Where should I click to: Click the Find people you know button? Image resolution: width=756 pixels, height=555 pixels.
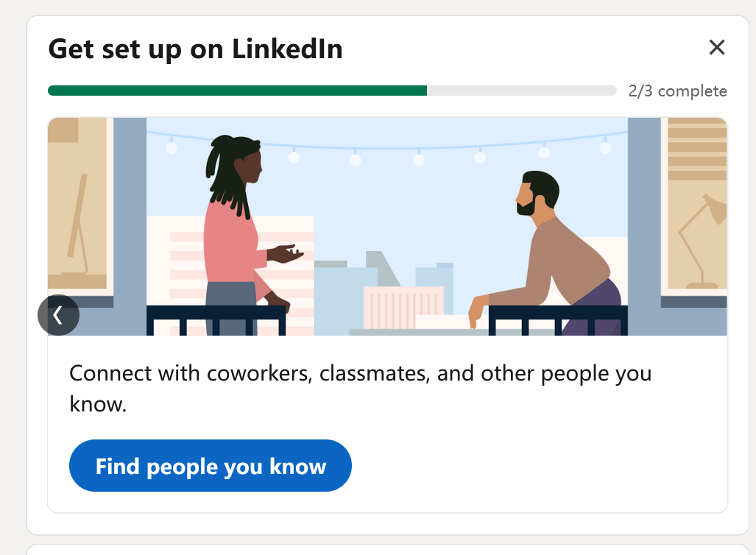tap(211, 466)
